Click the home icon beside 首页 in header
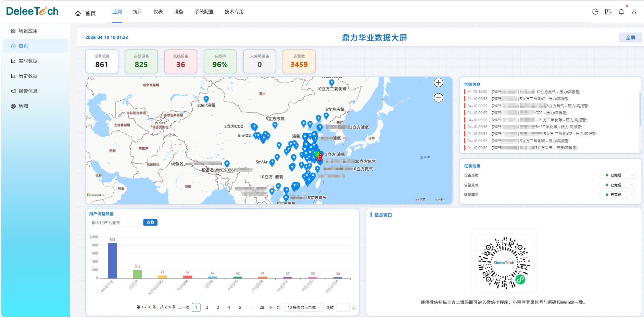Image resolution: width=644 pixels, height=318 pixels. tap(78, 13)
